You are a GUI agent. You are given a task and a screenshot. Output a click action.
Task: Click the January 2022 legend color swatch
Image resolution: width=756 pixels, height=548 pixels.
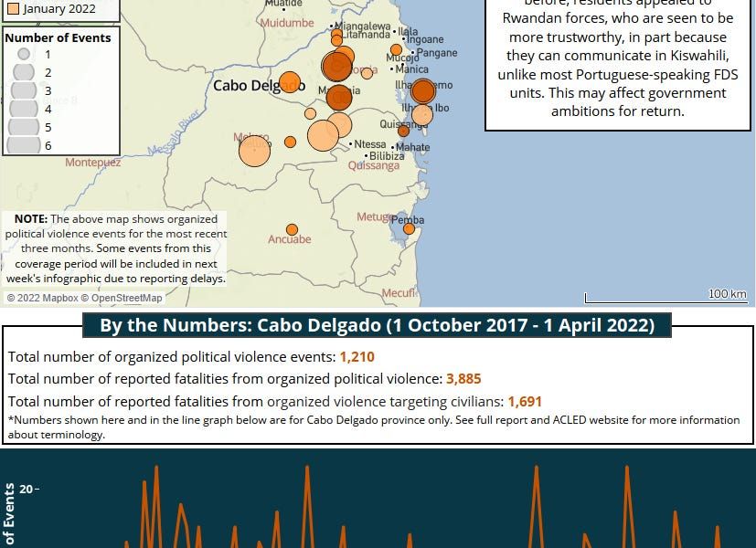tap(14, 8)
